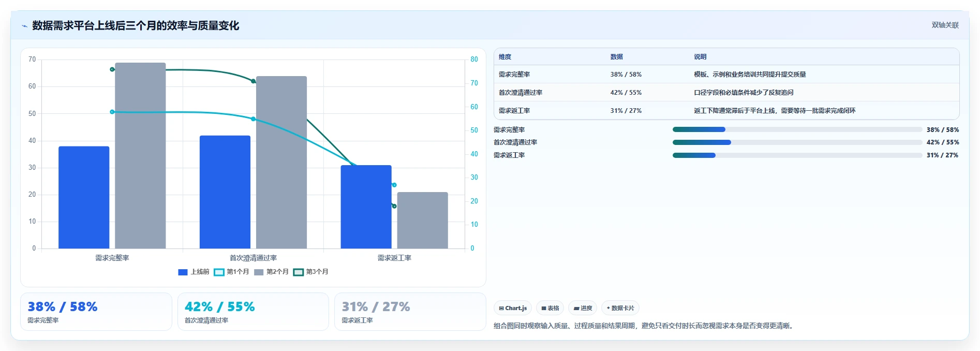Click the 需求完整率 label on the chart x-axis
Viewport: 980px width, 351px height.
pyautogui.click(x=112, y=258)
